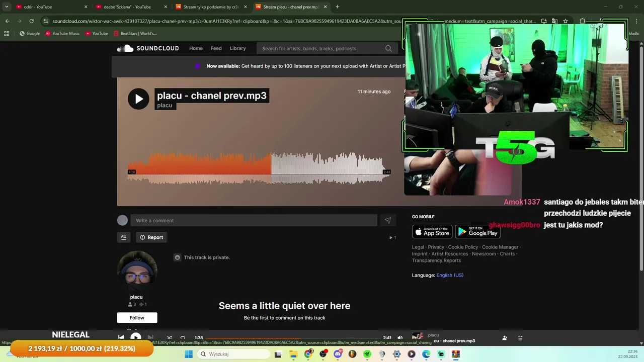This screenshot has width=644, height=362.
Task: Open the Cookie Policy link
Action: 463,247
